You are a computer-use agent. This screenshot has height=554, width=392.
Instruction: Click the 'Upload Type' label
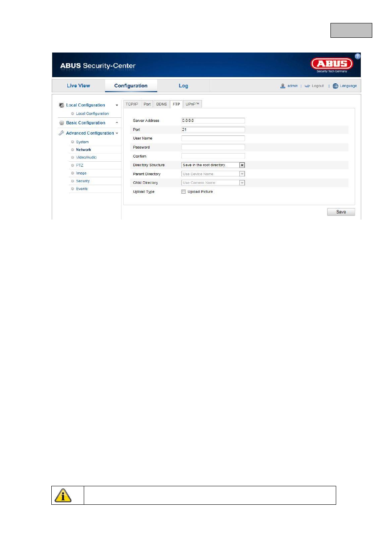pos(144,192)
